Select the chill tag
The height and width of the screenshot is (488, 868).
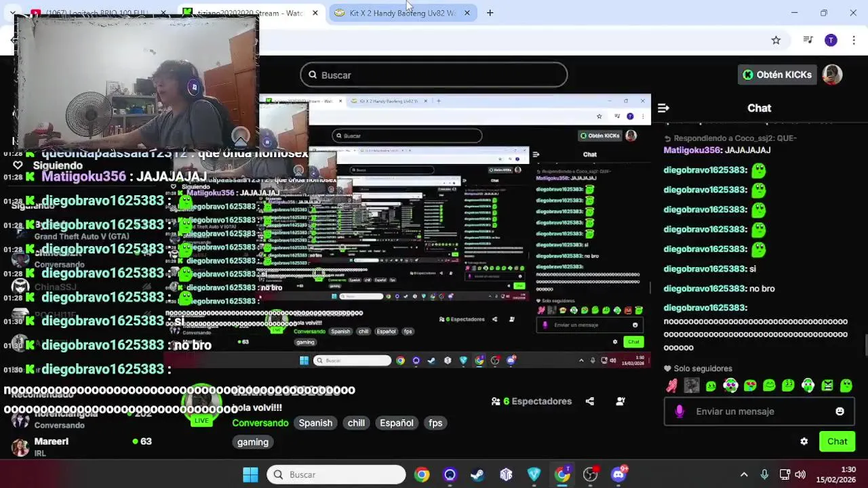pyautogui.click(x=356, y=423)
